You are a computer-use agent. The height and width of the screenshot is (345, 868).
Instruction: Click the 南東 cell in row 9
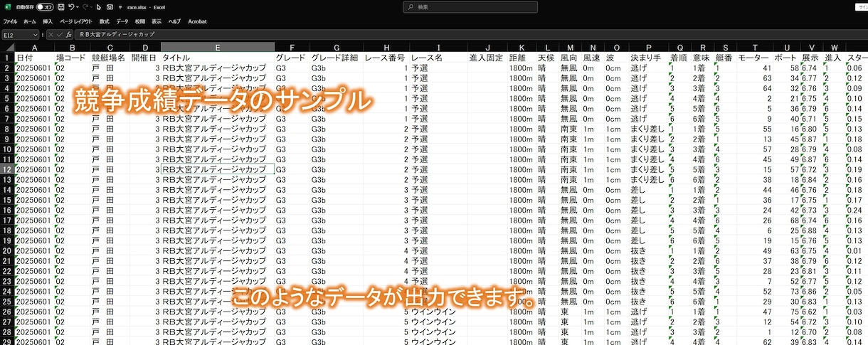click(570, 139)
